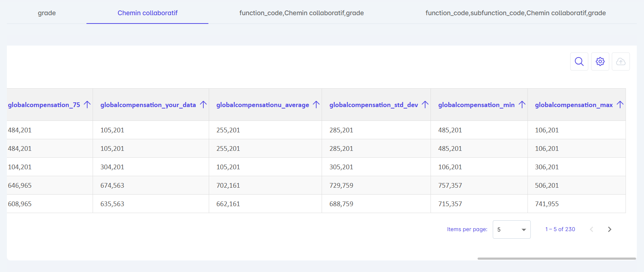
Task: Sort by globalcompensation_min arrow
Action: coord(522,105)
